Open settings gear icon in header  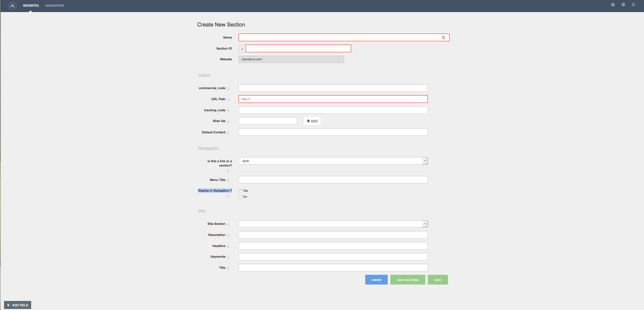click(x=623, y=5)
